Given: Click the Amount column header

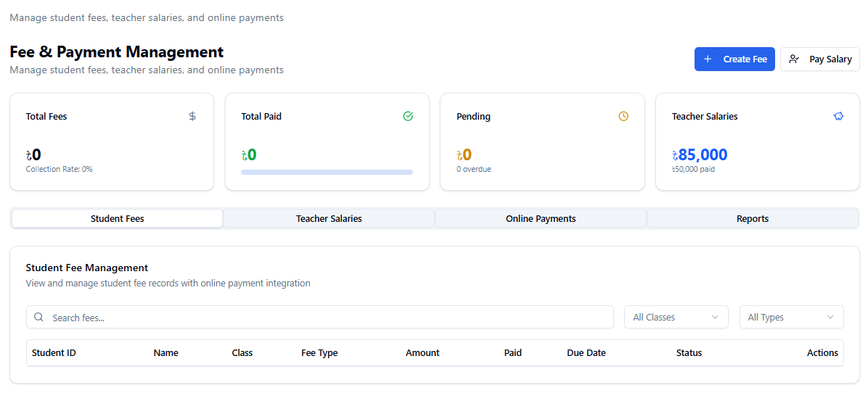Looking at the screenshot, I should 422,353.
